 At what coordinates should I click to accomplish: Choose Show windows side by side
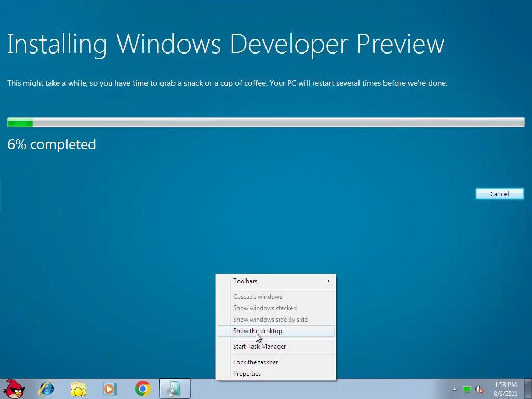[x=275, y=320]
